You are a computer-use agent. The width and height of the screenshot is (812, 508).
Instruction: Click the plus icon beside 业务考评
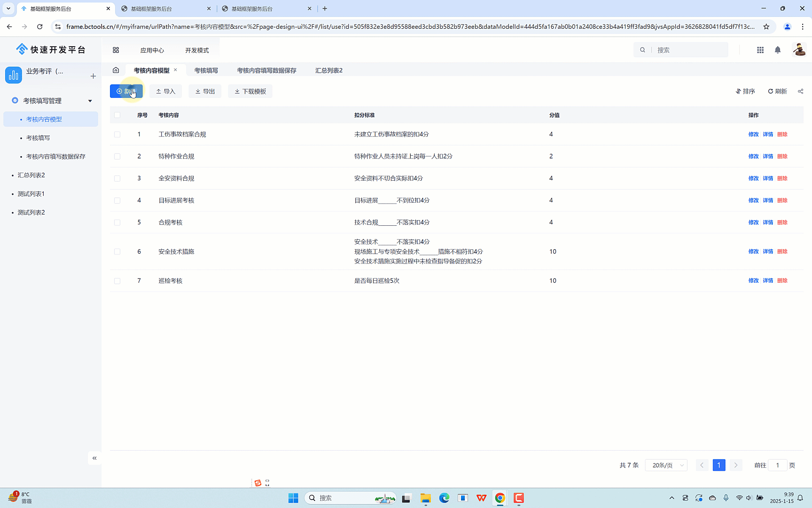(x=93, y=76)
